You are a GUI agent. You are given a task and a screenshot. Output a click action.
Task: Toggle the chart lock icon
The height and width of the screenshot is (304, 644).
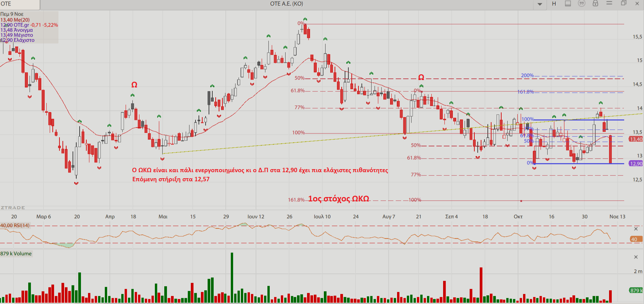pos(595,3)
